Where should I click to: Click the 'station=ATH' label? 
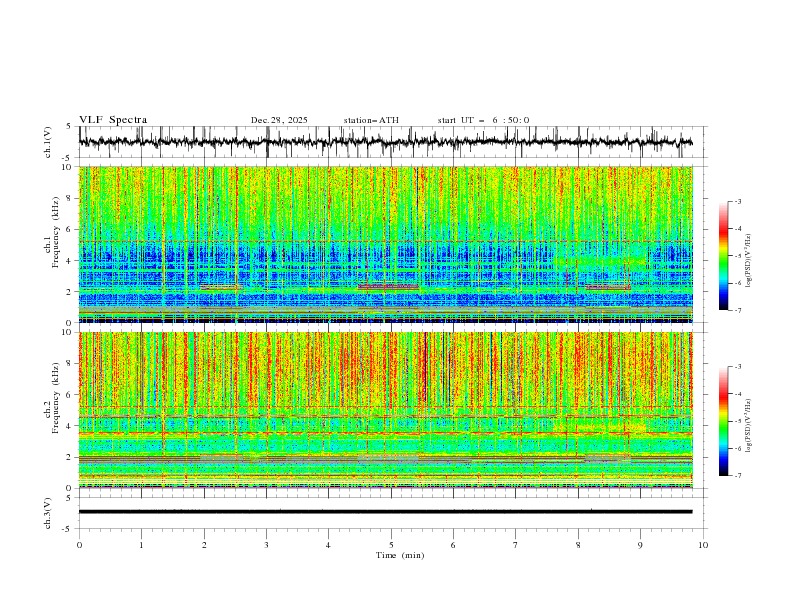click(x=371, y=120)
